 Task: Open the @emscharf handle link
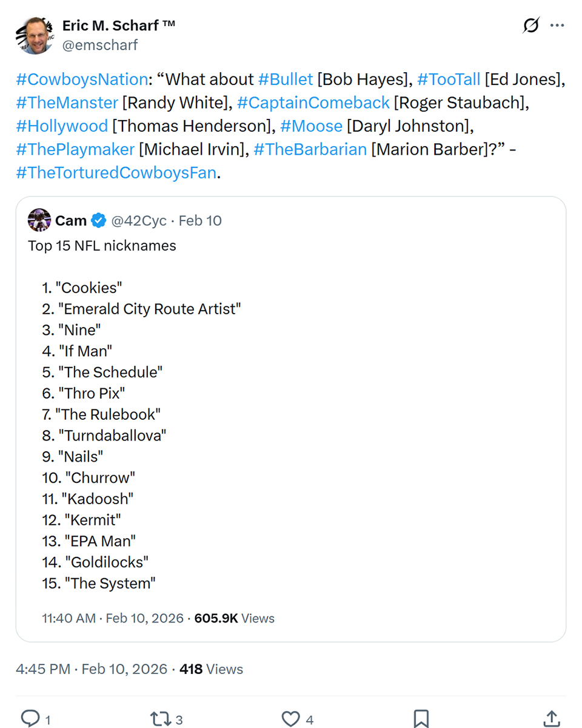tap(100, 45)
